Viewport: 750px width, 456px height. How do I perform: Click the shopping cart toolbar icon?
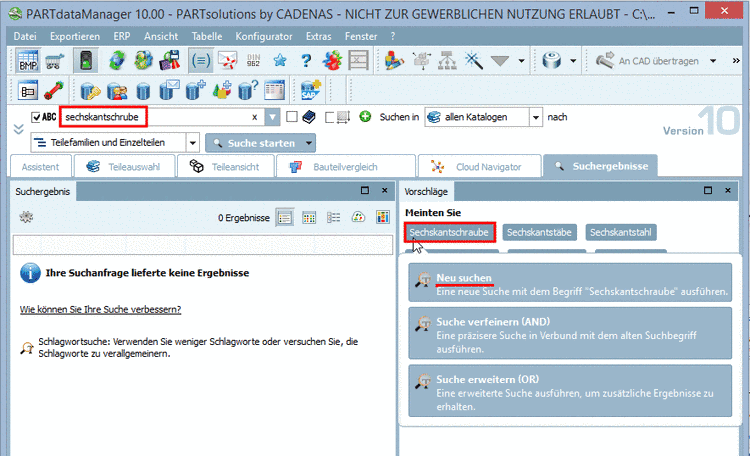coord(55,61)
